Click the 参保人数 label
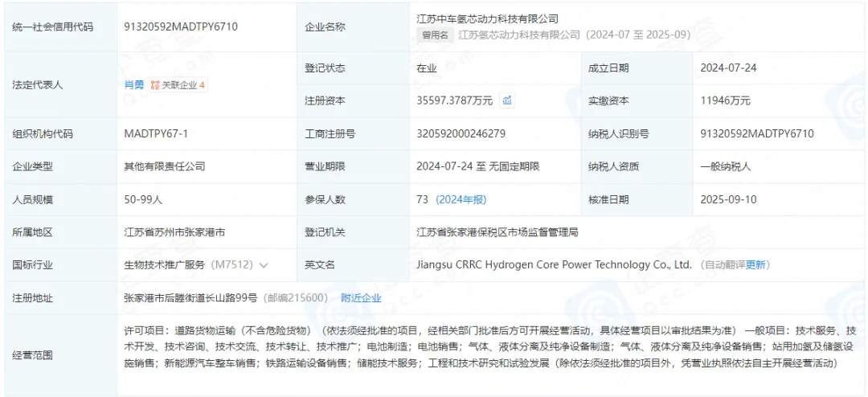 (325, 199)
